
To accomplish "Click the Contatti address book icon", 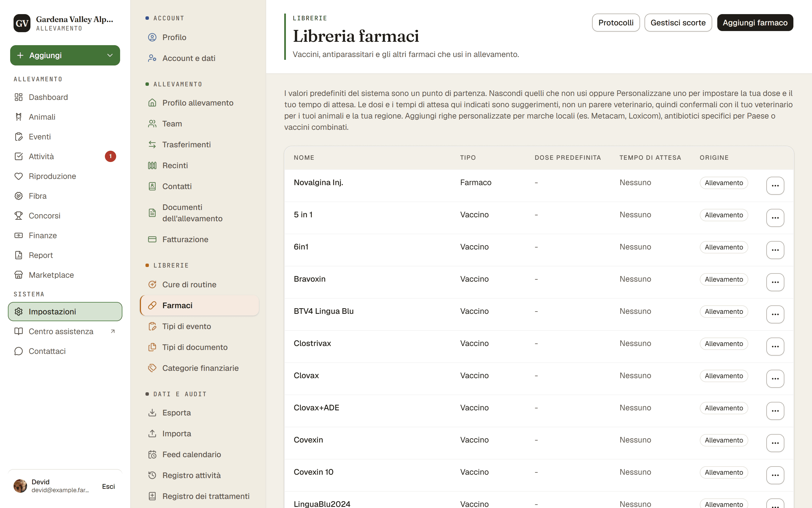I will pos(152,186).
